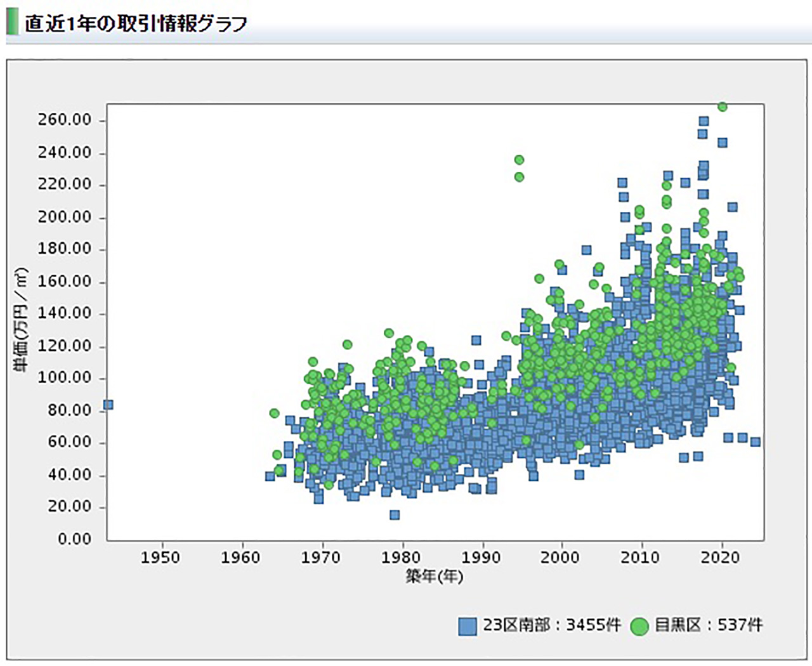Click the 築年(年) x-axis title
This screenshot has height=666, width=812.
point(435,577)
